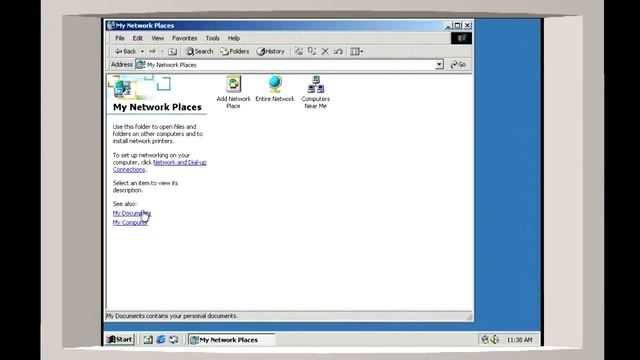Go up one folder level
This screenshot has width=640, height=360.
173,51
